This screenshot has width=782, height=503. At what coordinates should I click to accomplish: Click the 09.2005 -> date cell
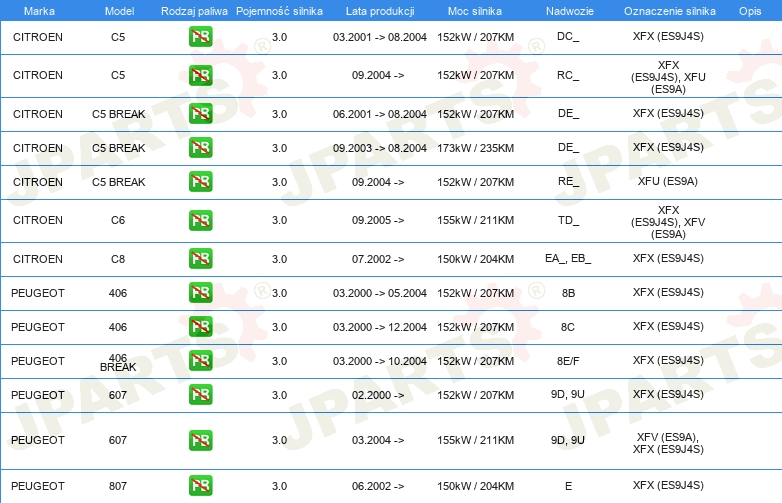(378, 220)
